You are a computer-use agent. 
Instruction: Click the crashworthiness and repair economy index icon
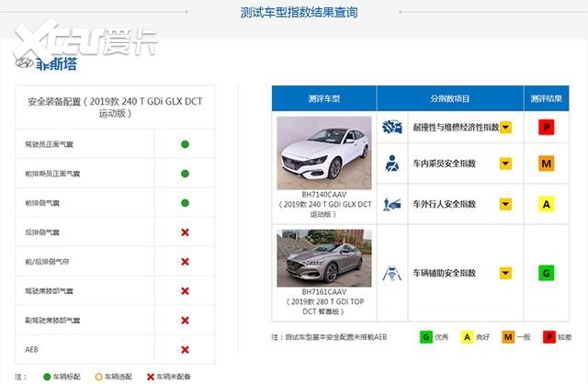[392, 127]
